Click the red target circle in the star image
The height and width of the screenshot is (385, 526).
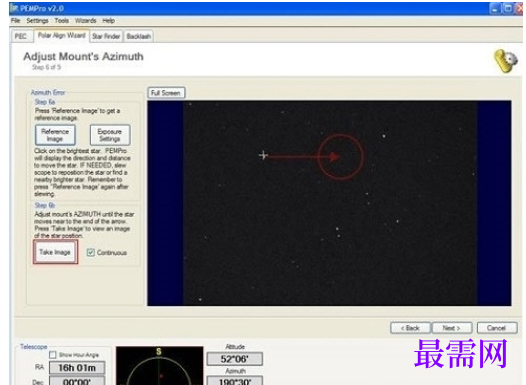[x=340, y=157]
